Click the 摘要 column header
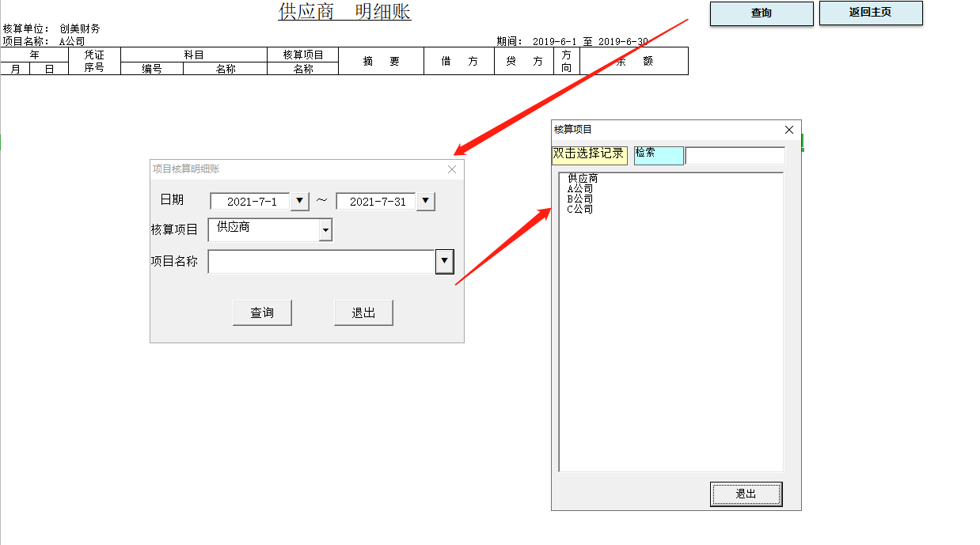This screenshot has width=980, height=545. tap(381, 62)
